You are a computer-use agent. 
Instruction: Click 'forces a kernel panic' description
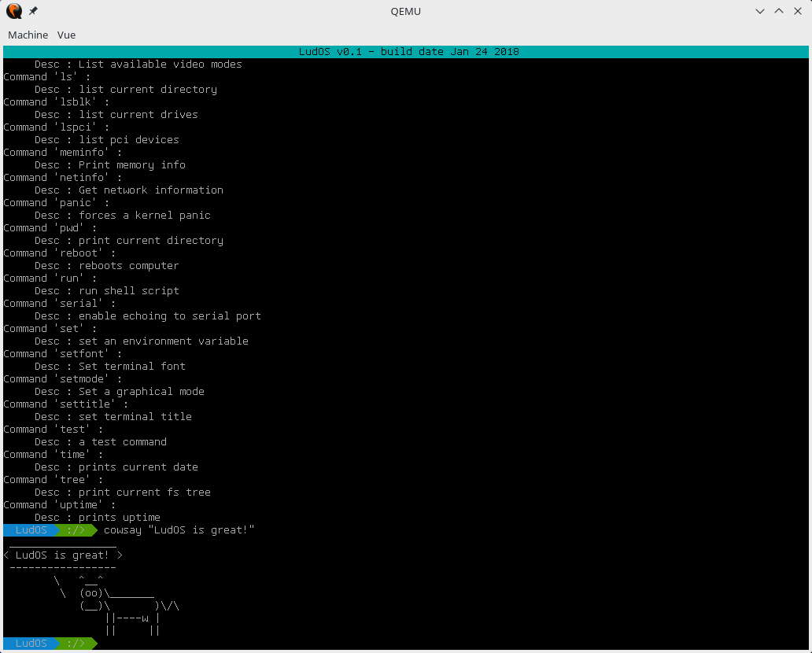point(145,215)
